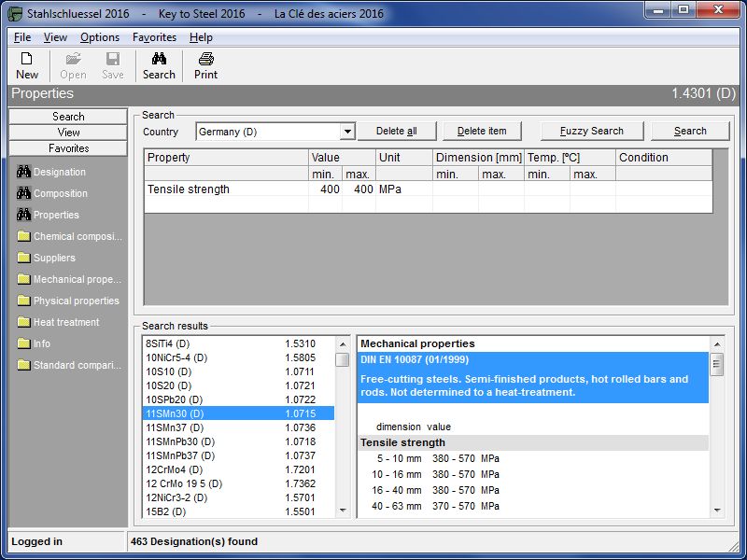
Task: Open Composition search in sidebar
Action: pyautogui.click(x=61, y=193)
